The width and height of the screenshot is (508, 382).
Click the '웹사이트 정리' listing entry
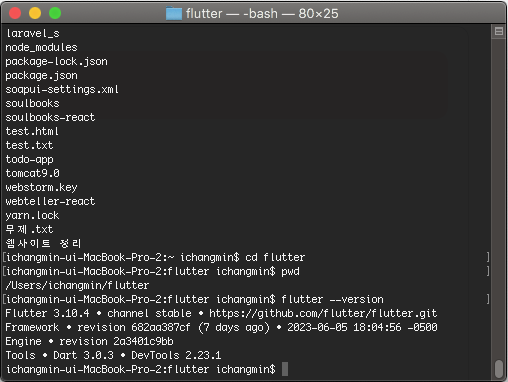click(x=43, y=243)
